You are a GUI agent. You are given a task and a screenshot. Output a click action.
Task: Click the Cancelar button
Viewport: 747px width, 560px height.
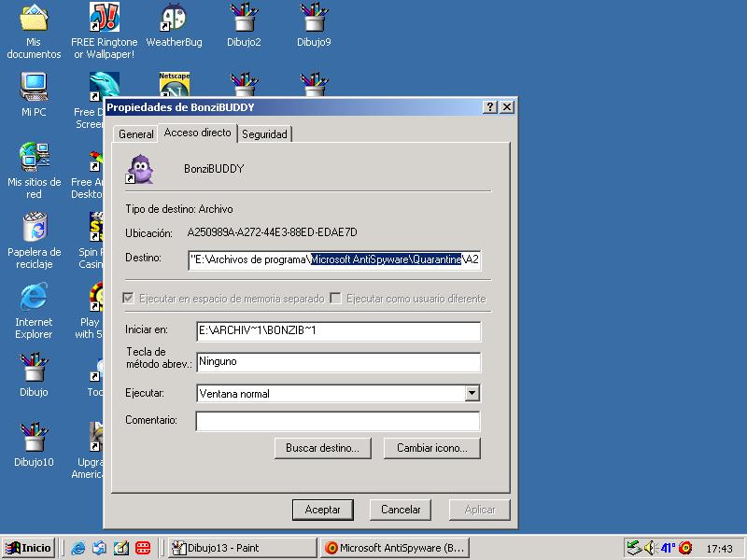[x=401, y=510]
